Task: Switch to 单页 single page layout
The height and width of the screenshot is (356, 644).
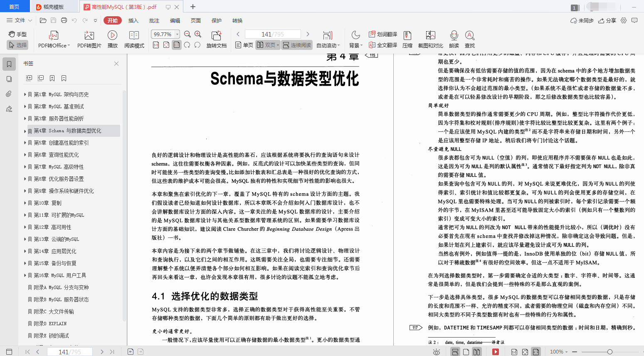Action: point(244,45)
